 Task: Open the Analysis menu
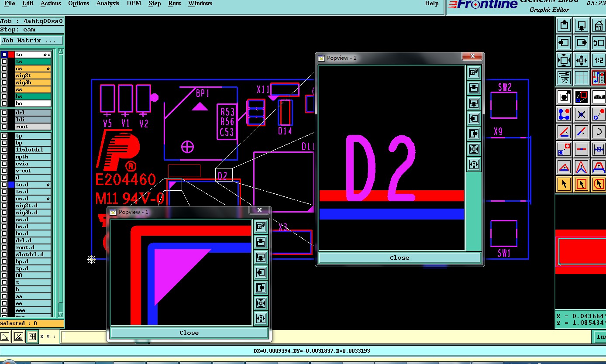[x=108, y=3]
